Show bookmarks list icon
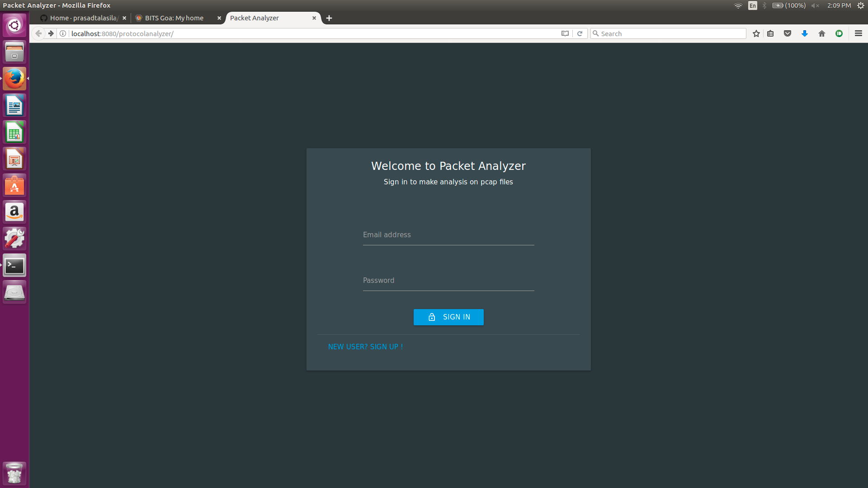 click(770, 33)
